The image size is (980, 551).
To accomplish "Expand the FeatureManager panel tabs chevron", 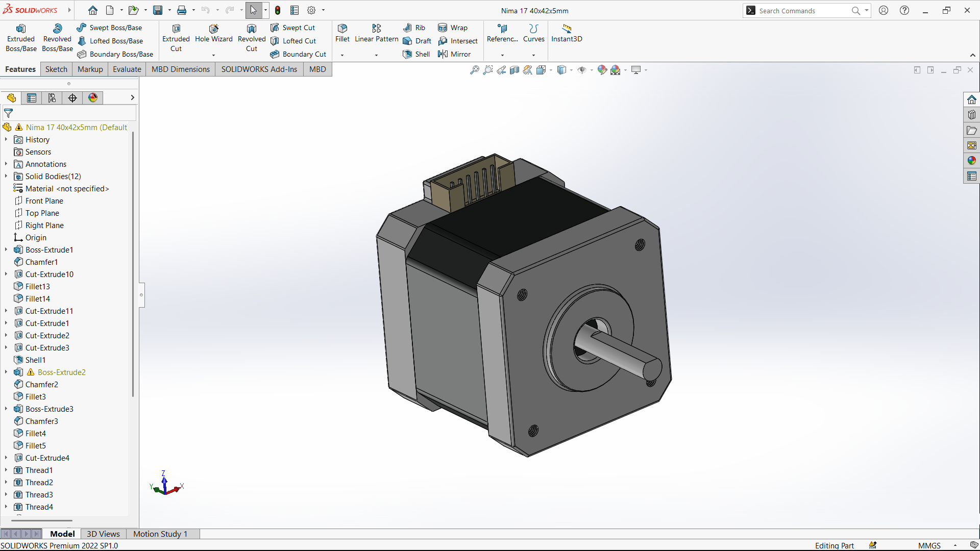I will [132, 97].
